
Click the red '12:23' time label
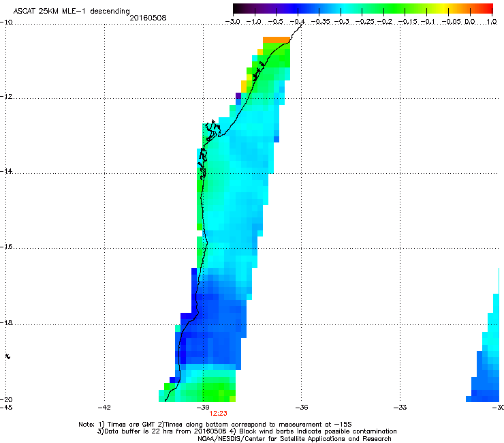(218, 414)
